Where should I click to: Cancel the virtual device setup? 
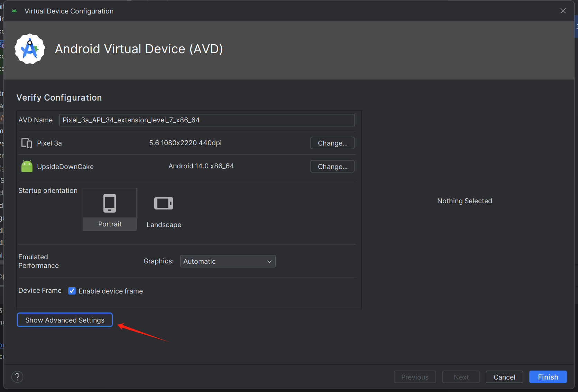[x=504, y=377]
